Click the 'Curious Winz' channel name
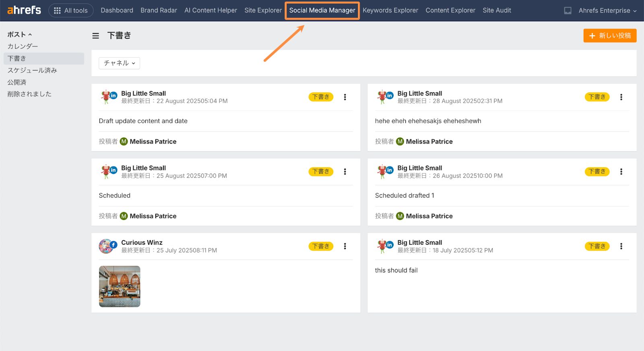 142,243
